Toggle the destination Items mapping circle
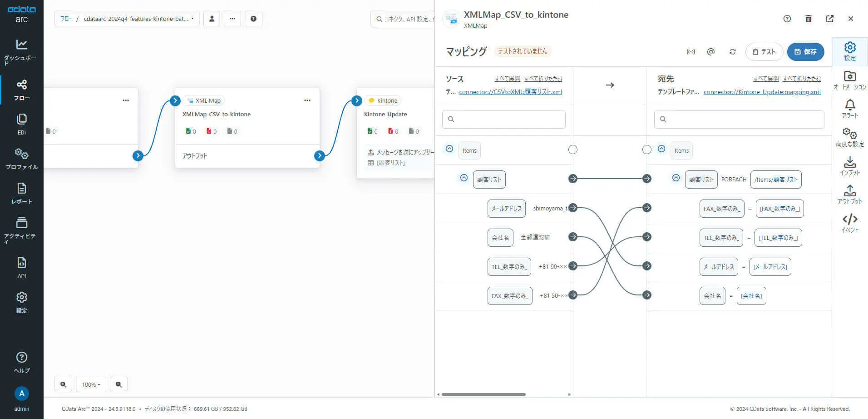Image resolution: width=868 pixels, height=419 pixels. tap(646, 150)
